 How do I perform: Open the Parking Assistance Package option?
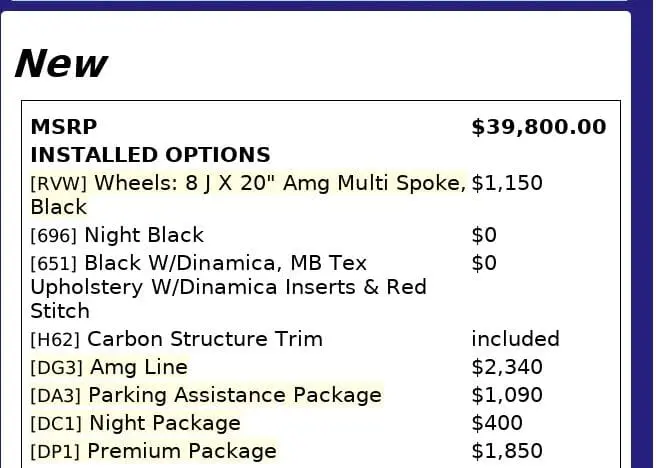235,395
